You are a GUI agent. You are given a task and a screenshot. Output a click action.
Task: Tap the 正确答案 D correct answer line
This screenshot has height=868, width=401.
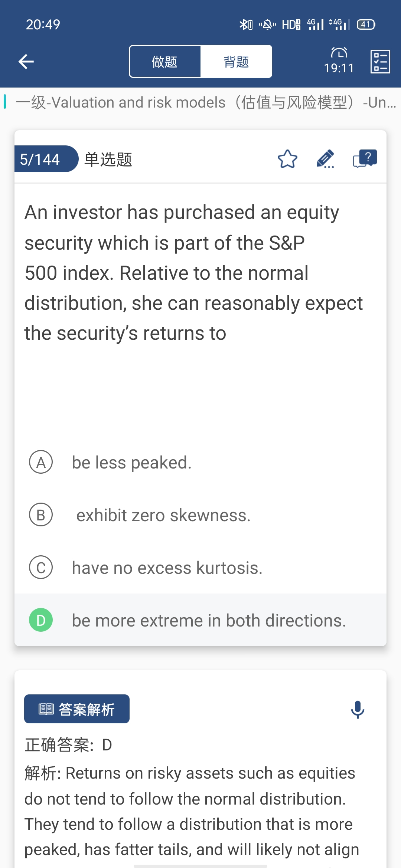pos(69,745)
